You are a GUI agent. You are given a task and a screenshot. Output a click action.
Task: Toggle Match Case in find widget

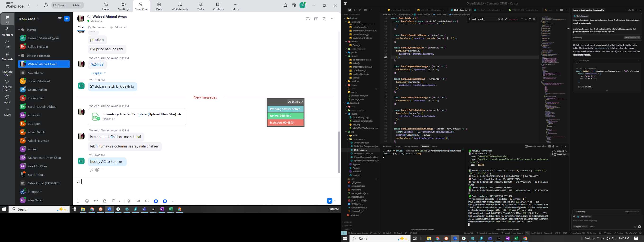click(x=499, y=19)
